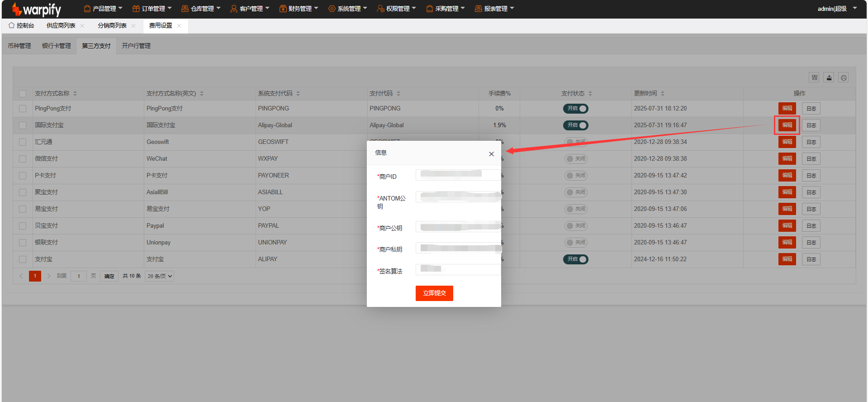
Task: Click the warpify logo
Action: click(37, 9)
